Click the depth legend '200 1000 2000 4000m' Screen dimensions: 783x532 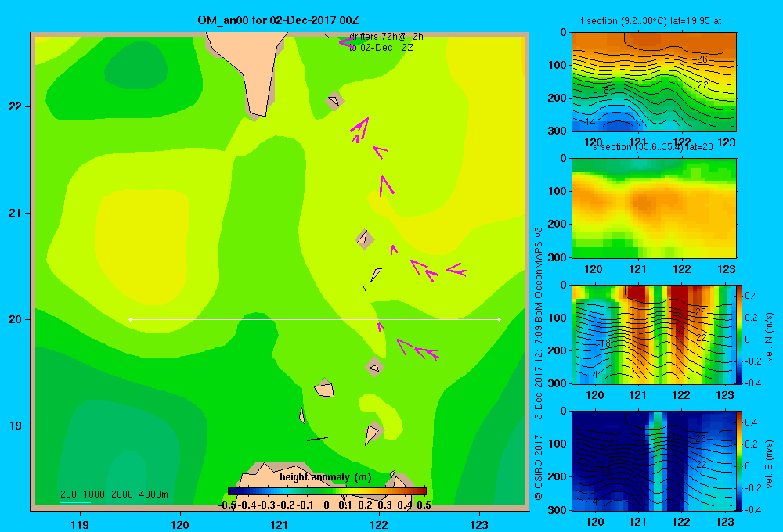(x=114, y=494)
